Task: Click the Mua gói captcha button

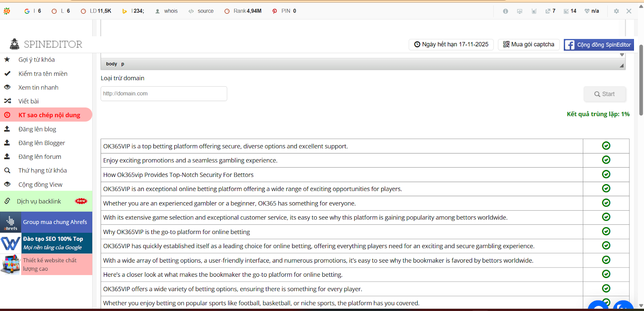Action: [528, 44]
